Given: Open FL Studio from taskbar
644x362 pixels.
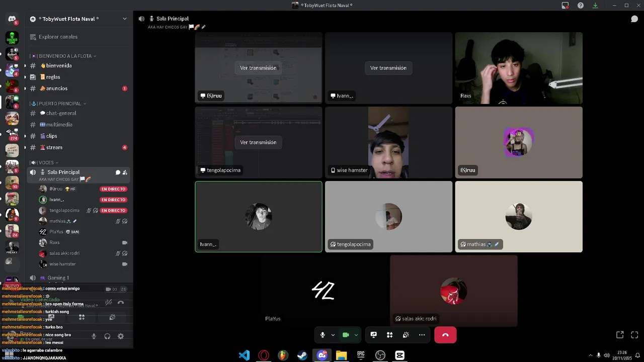Looking at the screenshot, I should point(283,355).
